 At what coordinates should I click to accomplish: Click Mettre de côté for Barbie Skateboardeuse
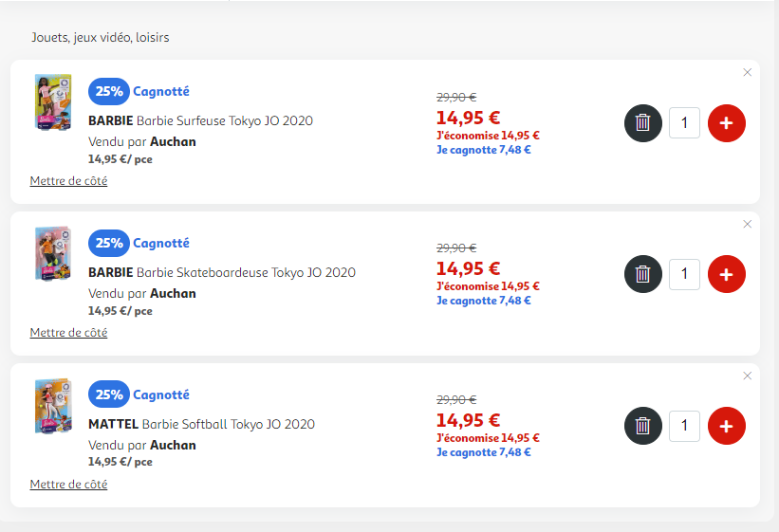tap(68, 332)
